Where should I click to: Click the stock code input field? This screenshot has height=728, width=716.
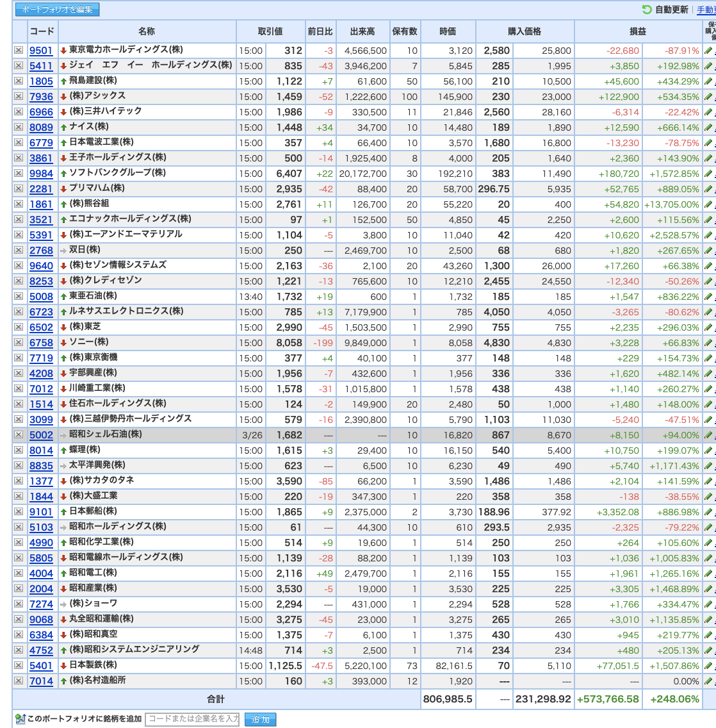193,719
